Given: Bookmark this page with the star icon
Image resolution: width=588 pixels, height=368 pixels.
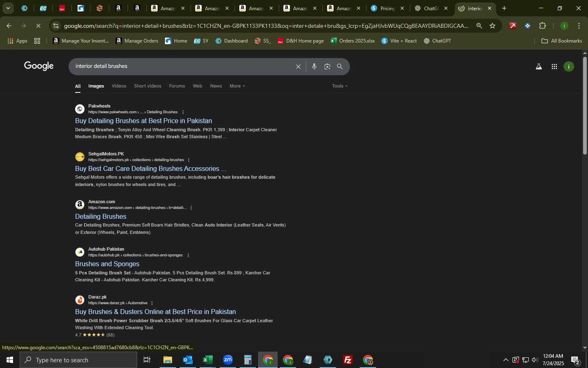Looking at the screenshot, I should coord(492,26).
